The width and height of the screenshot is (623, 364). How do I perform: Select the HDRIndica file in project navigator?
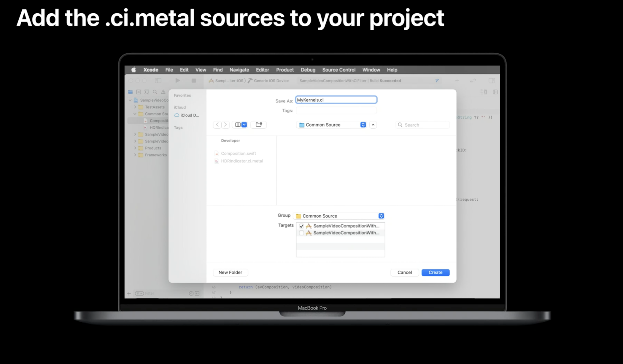[156, 127]
